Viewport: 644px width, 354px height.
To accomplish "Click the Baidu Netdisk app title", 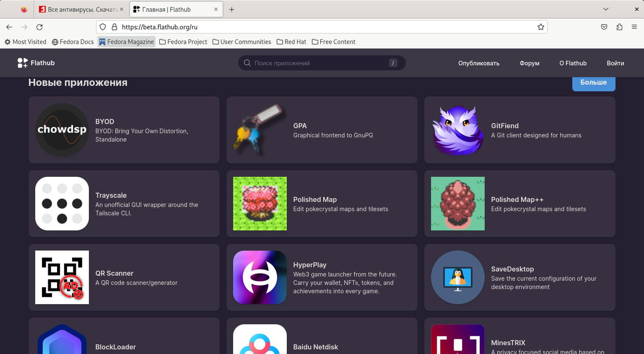I will [x=316, y=347].
